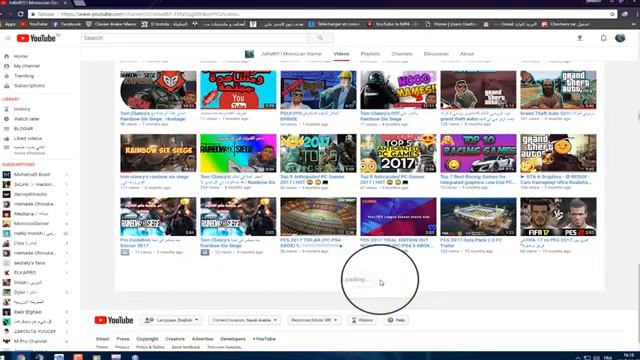The height and width of the screenshot is (360, 640).
Task: Click the Liked videos thumbs-up icon
Action: pyautogui.click(x=7, y=138)
